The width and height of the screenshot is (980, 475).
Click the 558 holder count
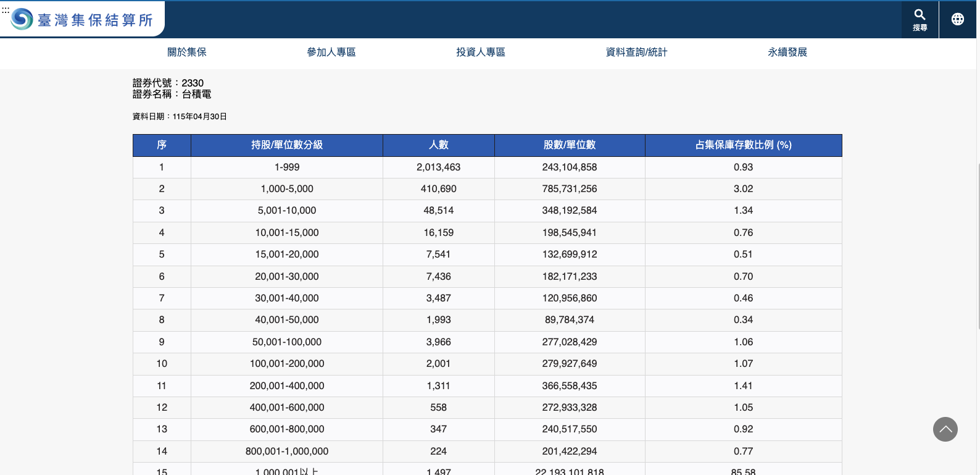click(x=439, y=408)
